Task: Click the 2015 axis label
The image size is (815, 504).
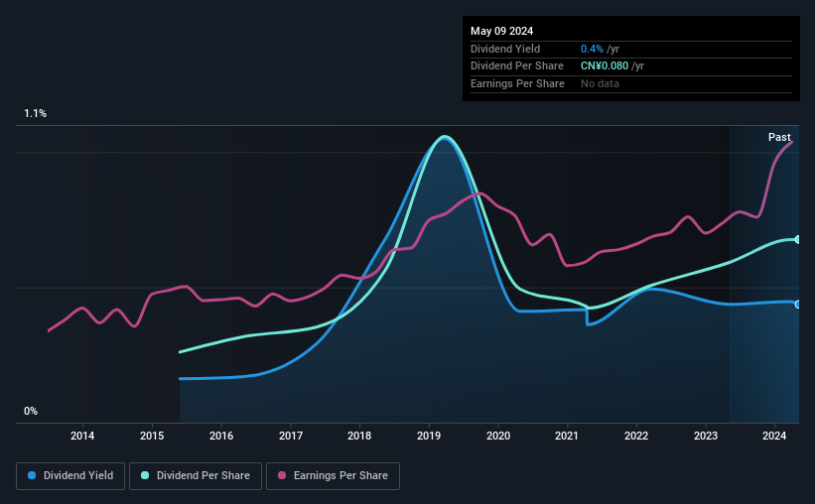Action: (152, 436)
